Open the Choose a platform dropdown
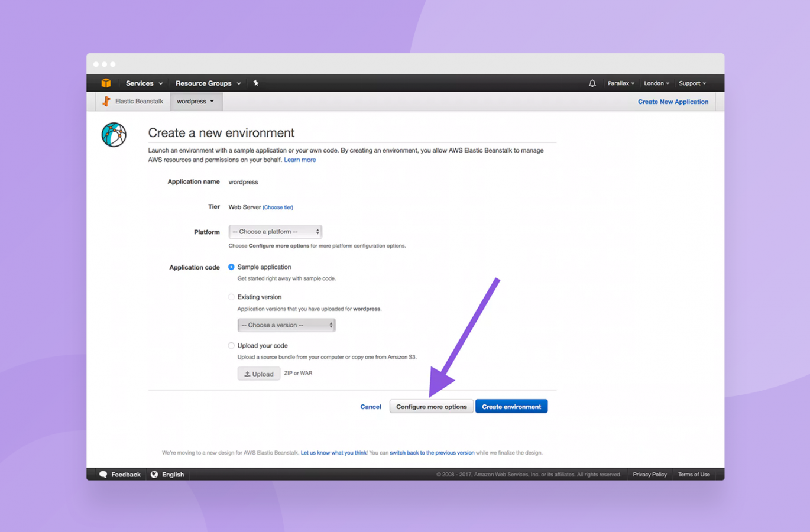810x532 pixels. 276,232
